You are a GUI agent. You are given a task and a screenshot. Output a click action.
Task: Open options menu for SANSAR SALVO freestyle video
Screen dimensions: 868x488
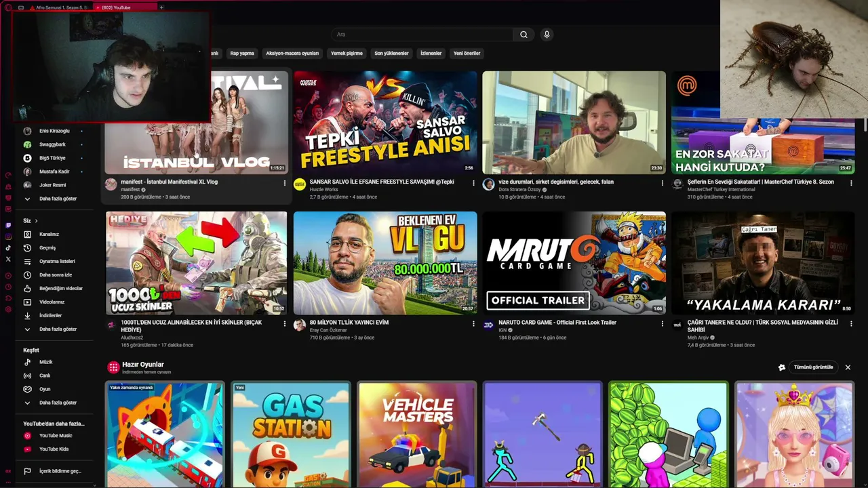pyautogui.click(x=473, y=183)
